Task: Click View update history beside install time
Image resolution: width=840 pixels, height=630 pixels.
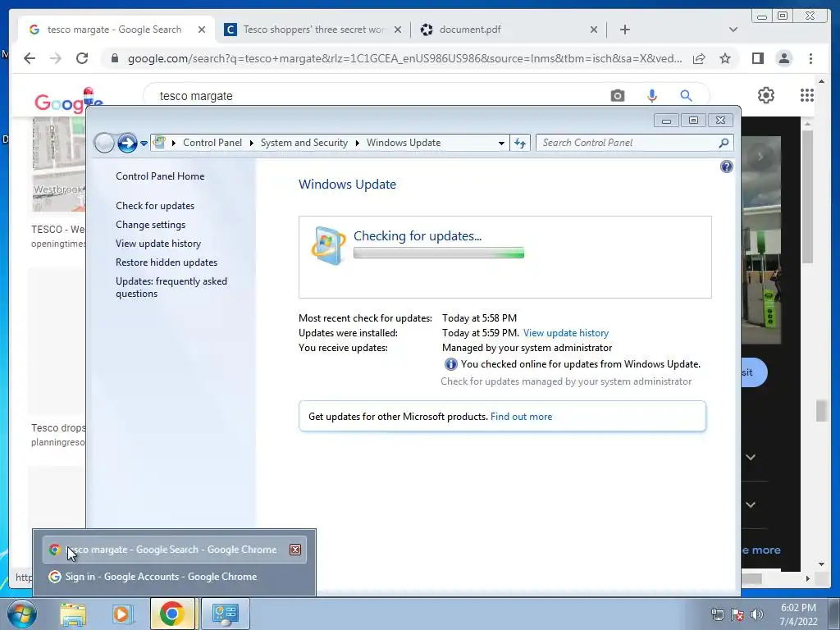Action: click(x=566, y=333)
